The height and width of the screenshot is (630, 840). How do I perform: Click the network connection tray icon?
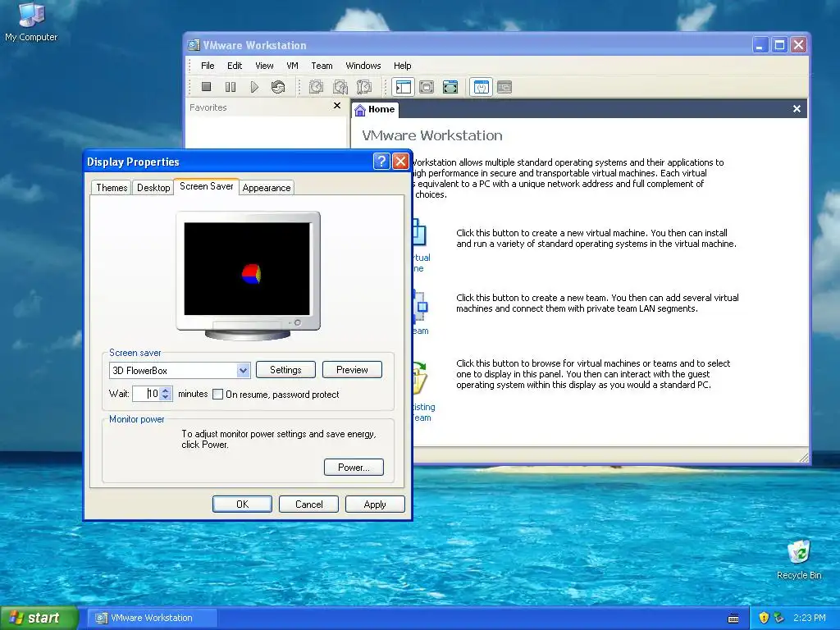(x=779, y=618)
